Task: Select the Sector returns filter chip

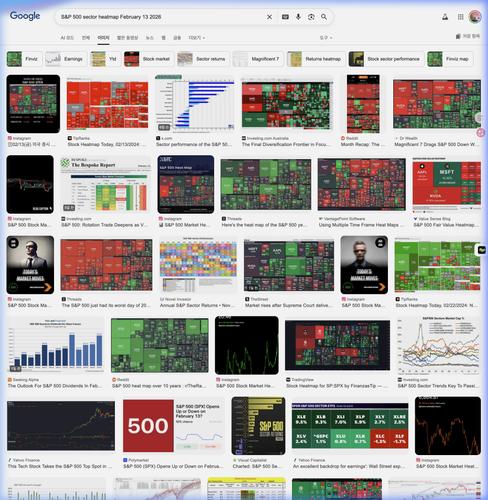Action: click(x=203, y=59)
